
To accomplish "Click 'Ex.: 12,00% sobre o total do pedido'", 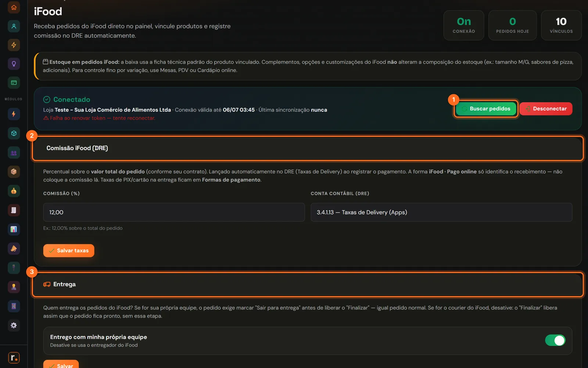I will (x=83, y=228).
